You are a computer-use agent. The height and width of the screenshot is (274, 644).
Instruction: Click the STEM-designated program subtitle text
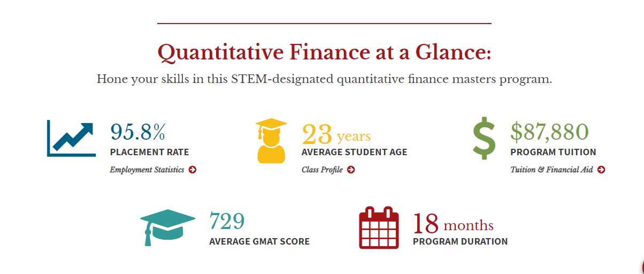pos(324,80)
